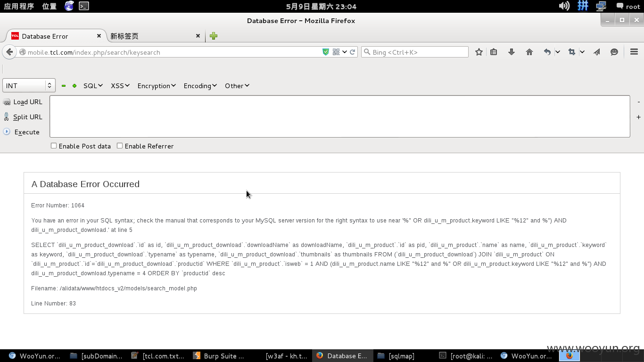Click the 'Line Number: 83' text
Screen dimensions: 644x362
[x=54, y=304]
